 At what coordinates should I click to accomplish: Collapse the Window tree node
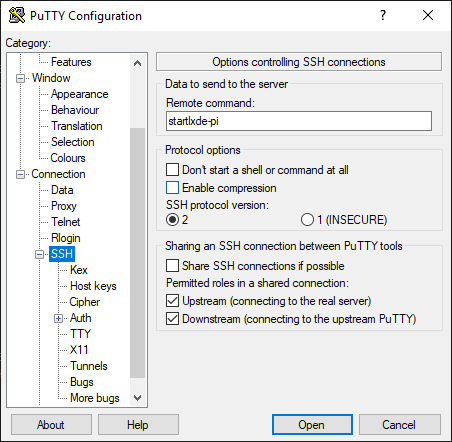tap(21, 78)
